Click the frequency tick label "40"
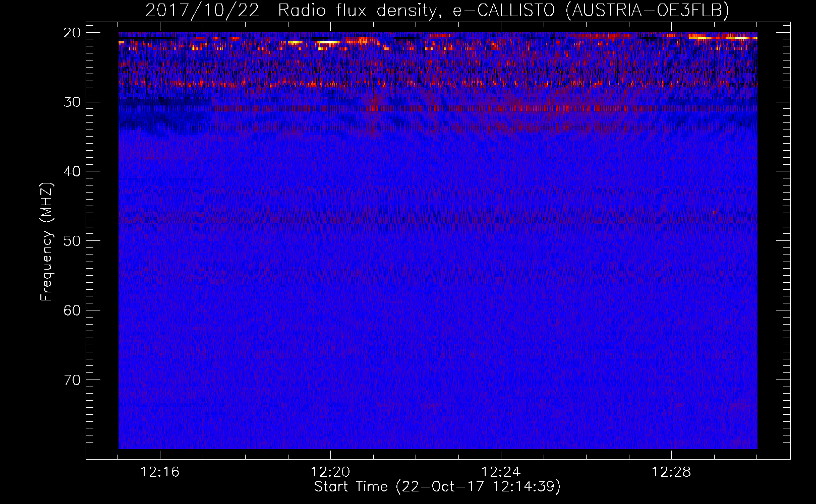 72,171
